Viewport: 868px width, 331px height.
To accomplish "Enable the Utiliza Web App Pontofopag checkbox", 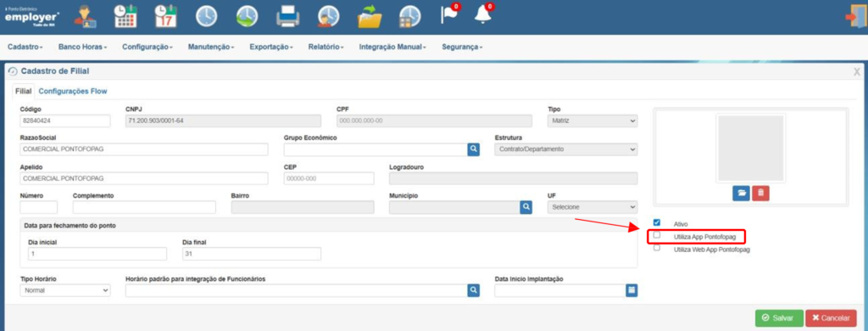I will point(657,248).
